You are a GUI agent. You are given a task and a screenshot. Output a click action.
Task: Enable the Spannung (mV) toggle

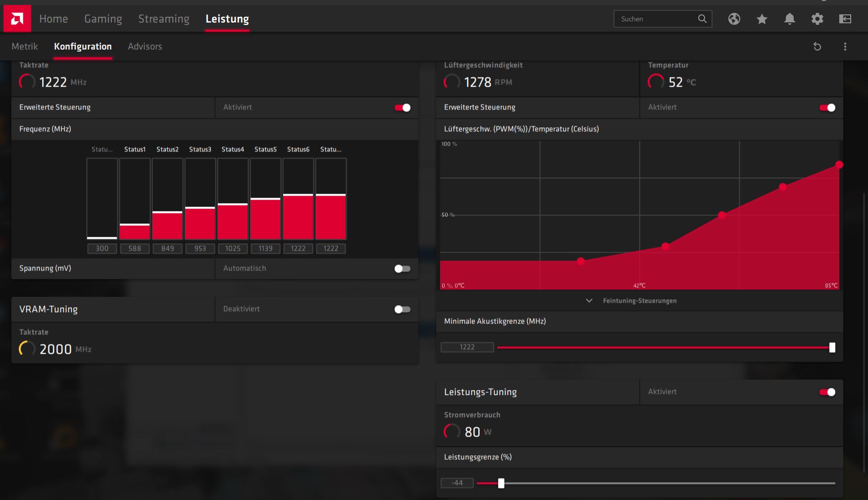pos(402,268)
